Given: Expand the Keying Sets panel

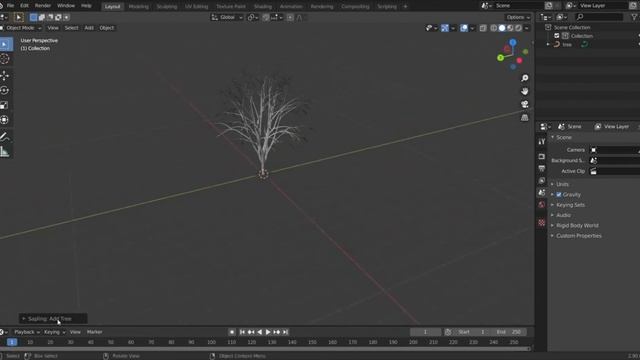Looking at the screenshot, I should pyautogui.click(x=570, y=205).
